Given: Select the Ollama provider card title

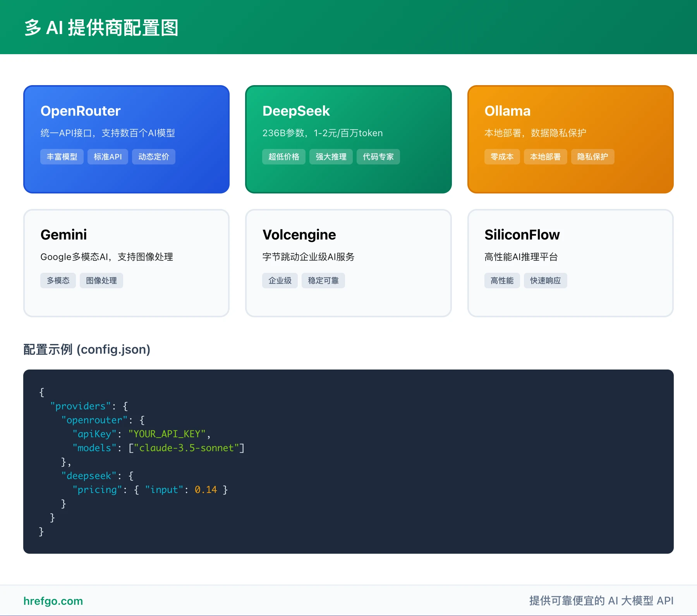Looking at the screenshot, I should pos(508,111).
